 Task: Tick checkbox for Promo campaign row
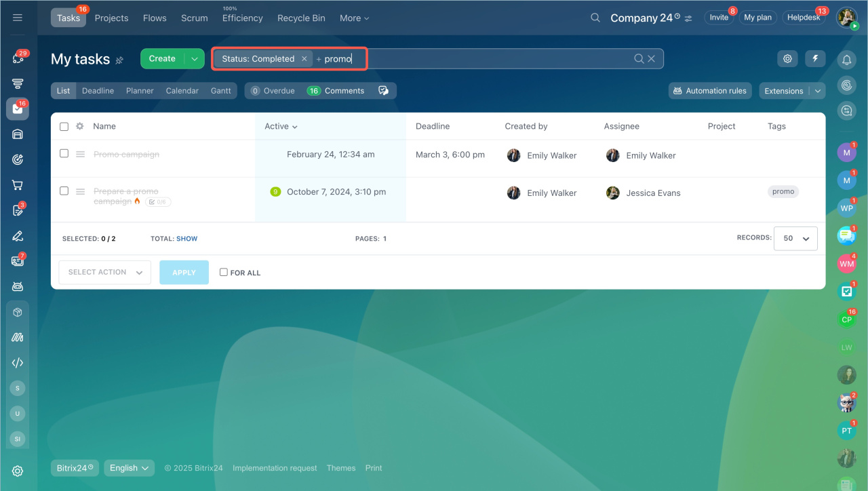[x=64, y=154]
